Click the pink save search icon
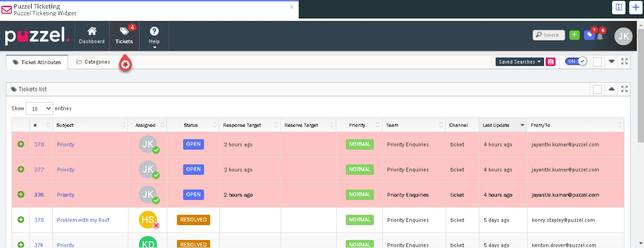644x248 pixels. coord(551,62)
